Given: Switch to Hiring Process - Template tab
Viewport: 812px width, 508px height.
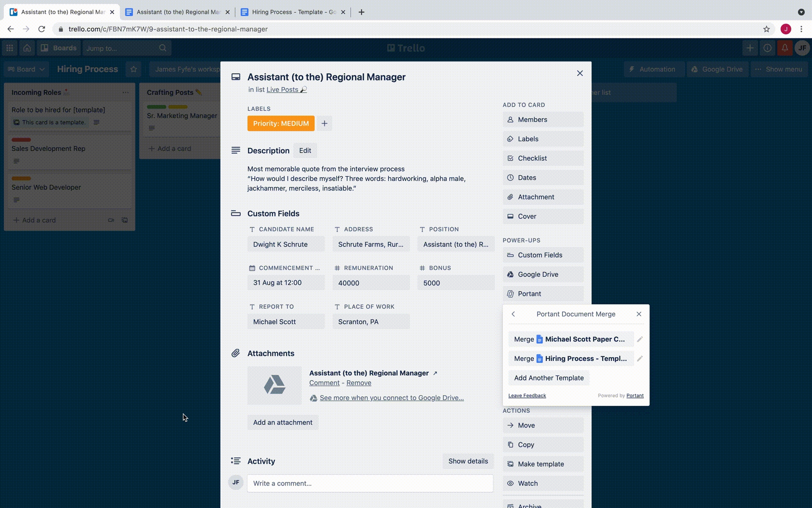Looking at the screenshot, I should pos(294,12).
